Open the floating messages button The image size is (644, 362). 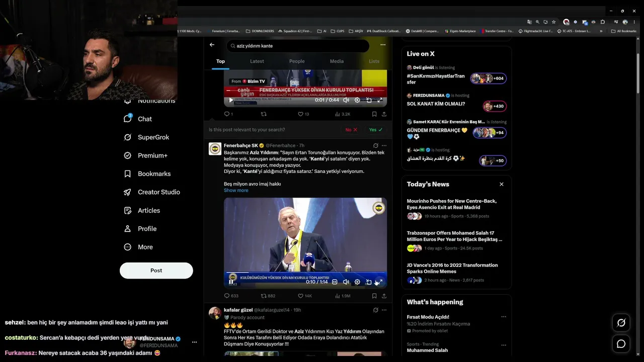click(621, 344)
